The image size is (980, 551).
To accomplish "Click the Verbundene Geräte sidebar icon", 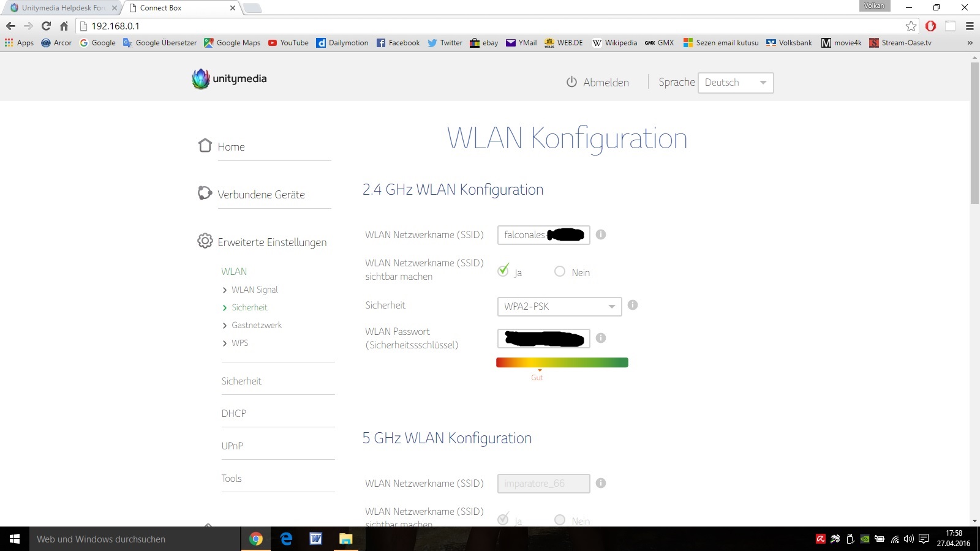I will click(x=205, y=193).
